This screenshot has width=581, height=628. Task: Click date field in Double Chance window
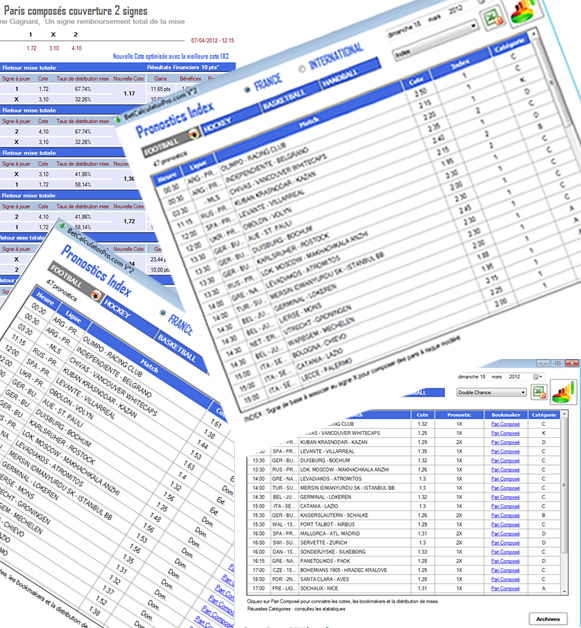click(500, 376)
